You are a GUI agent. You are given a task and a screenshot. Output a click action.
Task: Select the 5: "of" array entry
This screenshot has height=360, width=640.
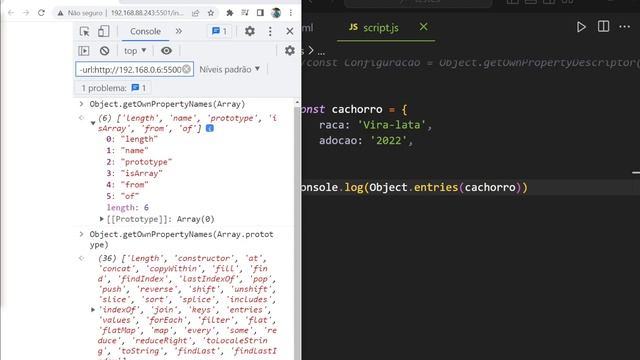coord(122,196)
